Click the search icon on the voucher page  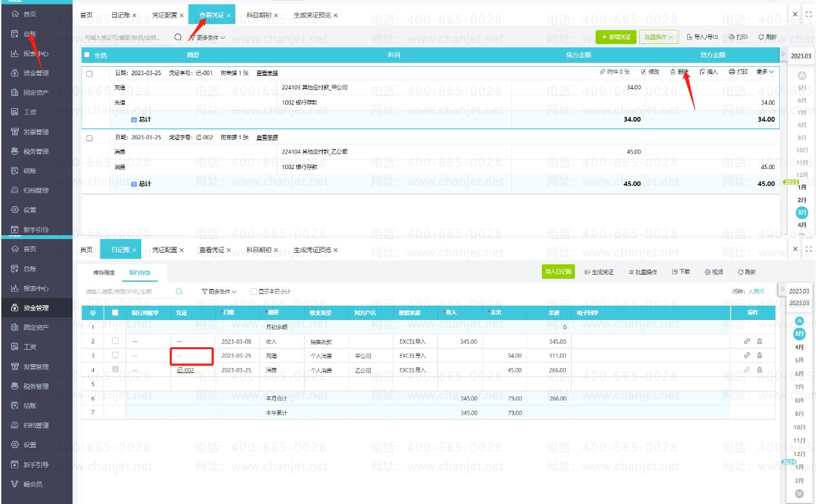pos(178,38)
